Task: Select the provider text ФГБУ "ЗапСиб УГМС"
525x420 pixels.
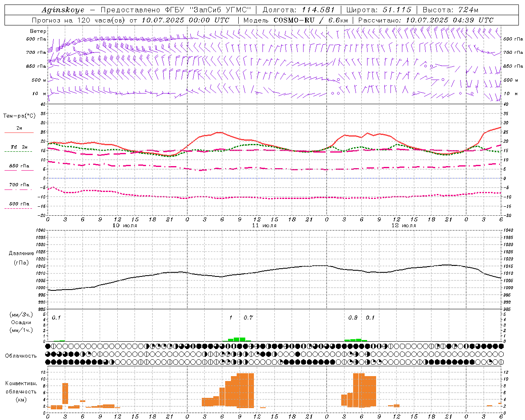Action: coord(207,10)
